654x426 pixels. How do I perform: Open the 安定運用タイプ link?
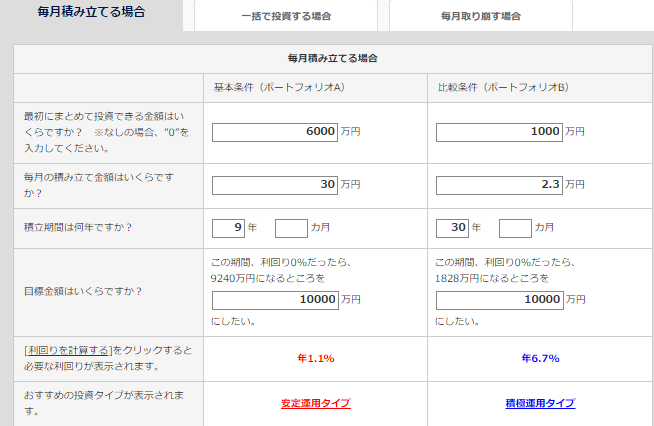[x=316, y=403]
